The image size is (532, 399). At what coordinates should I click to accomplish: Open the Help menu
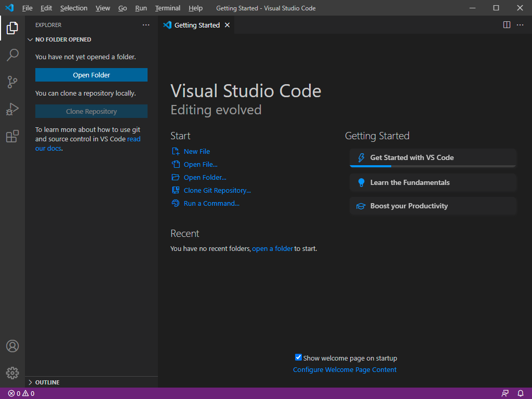coord(195,8)
